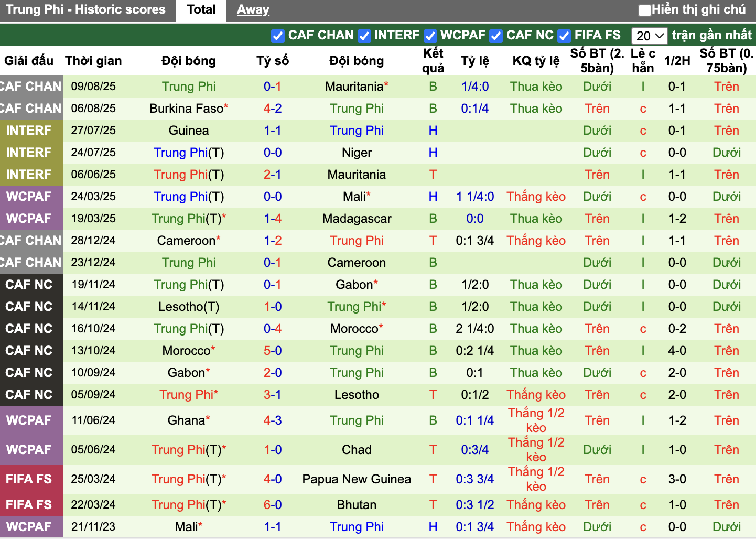Open Ghana team link
This screenshot has width=756, height=540.
186,420
